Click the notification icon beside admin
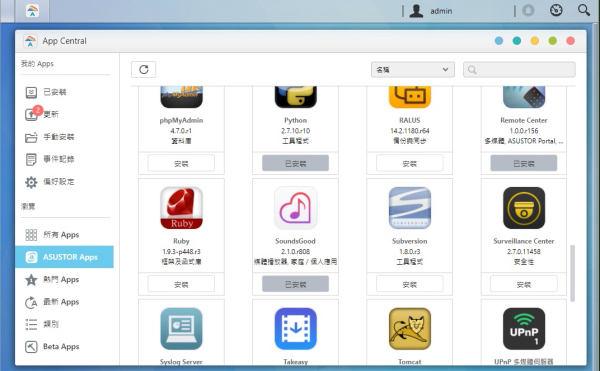This screenshot has height=371, width=600. tap(528, 10)
